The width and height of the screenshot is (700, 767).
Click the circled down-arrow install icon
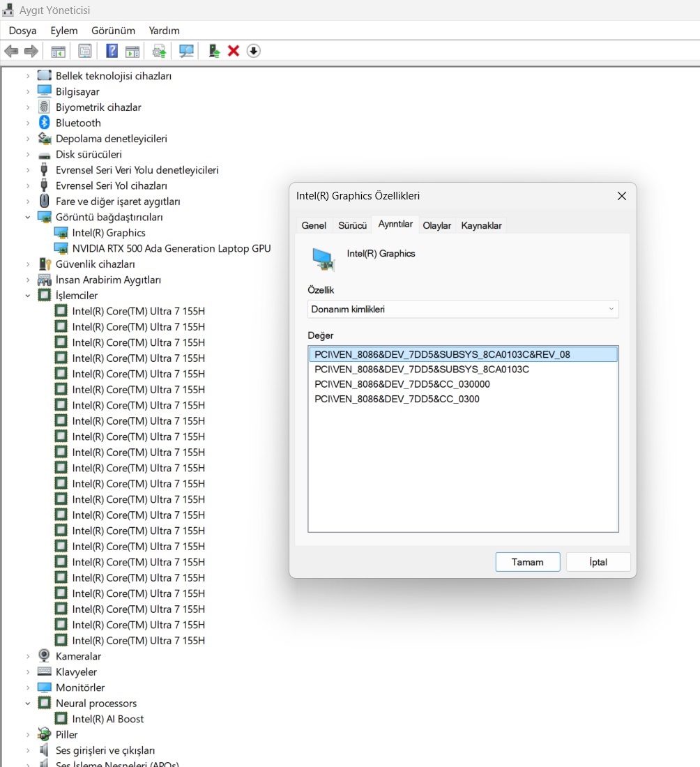(x=253, y=51)
